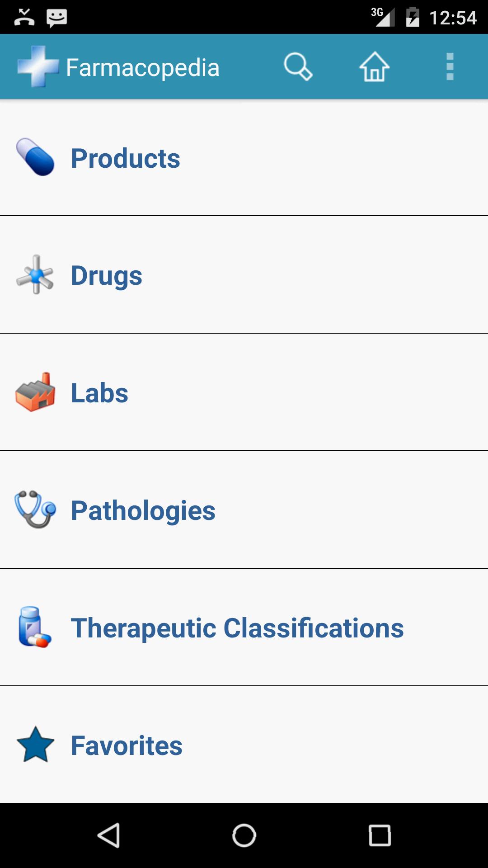Tap the star icon next to Favorites
The height and width of the screenshot is (868, 488).
click(x=35, y=746)
